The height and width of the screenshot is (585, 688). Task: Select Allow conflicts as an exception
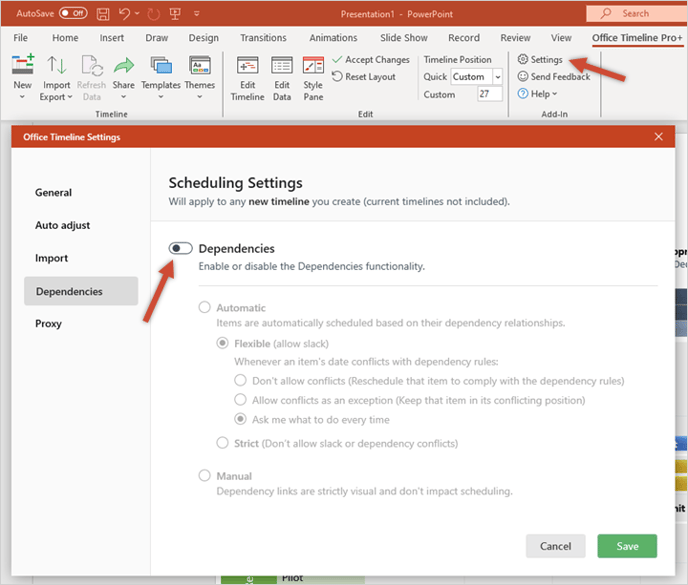[x=240, y=399]
